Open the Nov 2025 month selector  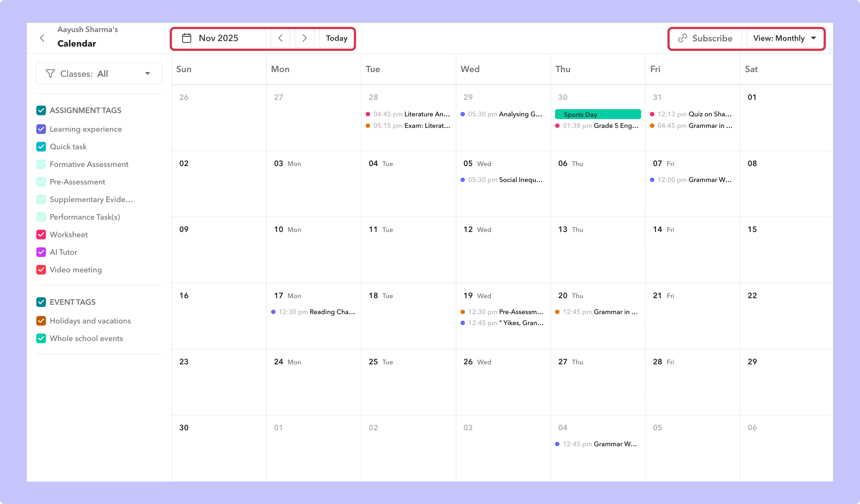pyautogui.click(x=219, y=38)
